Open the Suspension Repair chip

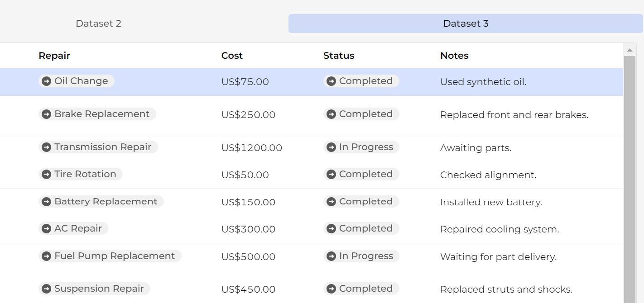(94, 289)
